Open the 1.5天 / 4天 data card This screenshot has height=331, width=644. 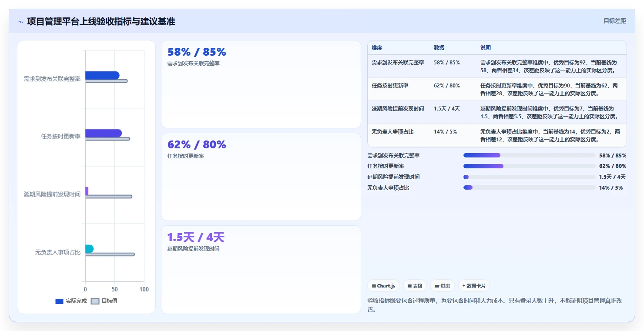[x=261, y=269]
